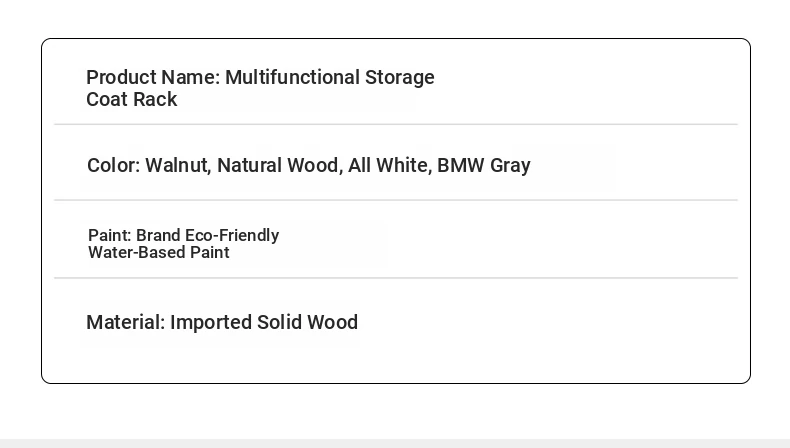
Task: Click the divider below the Color row
Action: (x=396, y=200)
